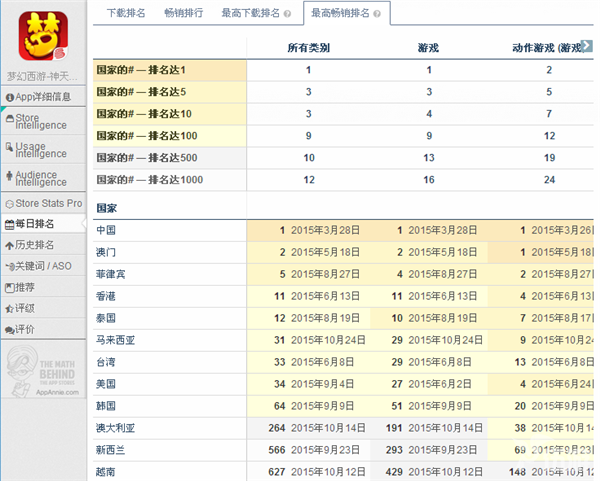This screenshot has width=600, height=481.
Task: Open Audience Intelligence sidebar icon
Action: coord(10,176)
